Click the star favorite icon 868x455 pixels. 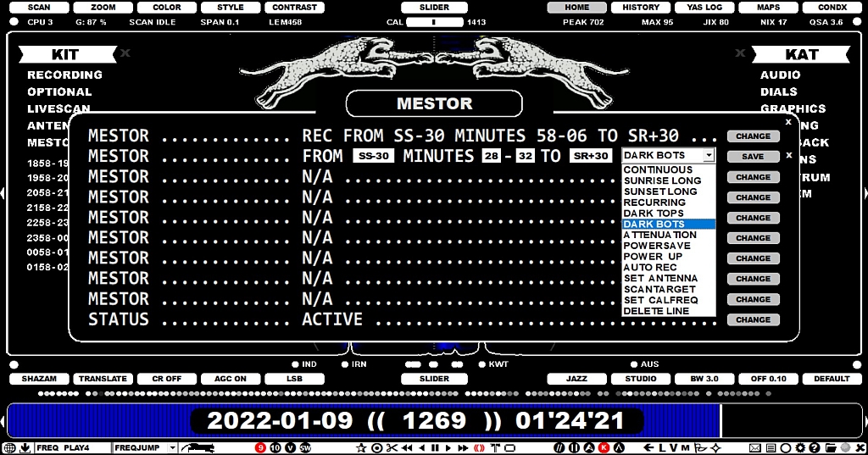[x=361, y=447]
